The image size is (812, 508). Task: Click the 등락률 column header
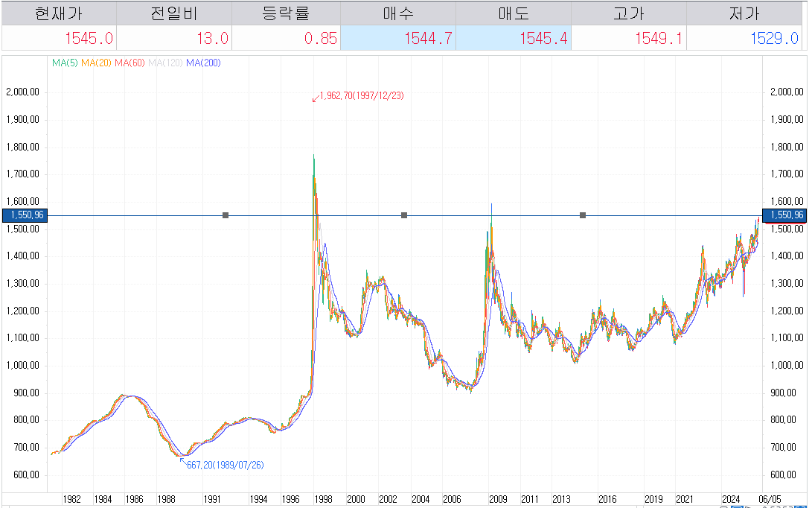tap(286, 13)
